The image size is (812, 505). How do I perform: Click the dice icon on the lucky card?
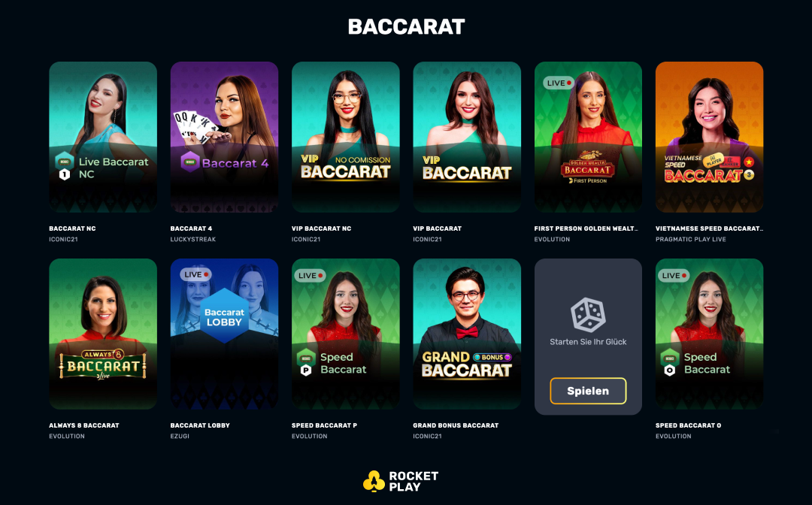(588, 315)
